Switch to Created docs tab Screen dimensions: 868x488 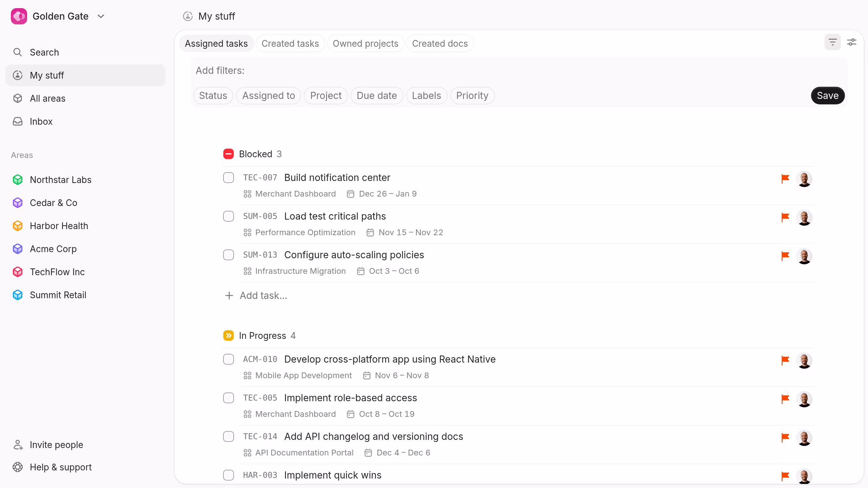point(440,43)
